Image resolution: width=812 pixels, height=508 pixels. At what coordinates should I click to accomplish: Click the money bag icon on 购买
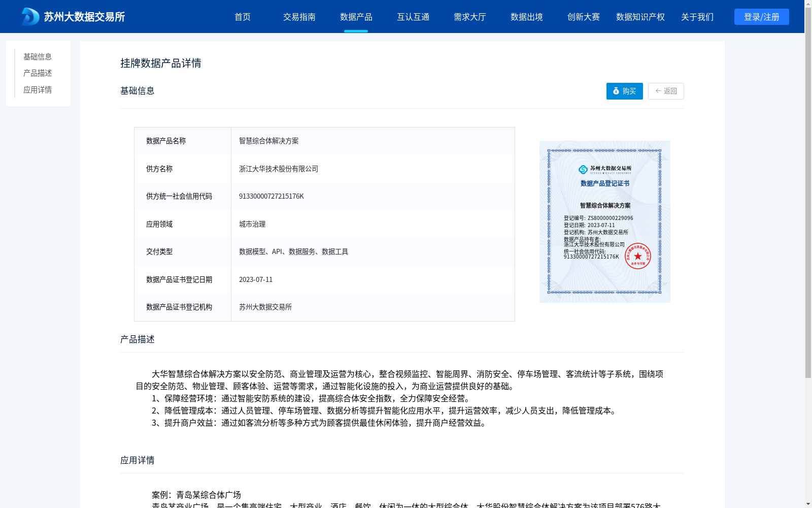(616, 91)
